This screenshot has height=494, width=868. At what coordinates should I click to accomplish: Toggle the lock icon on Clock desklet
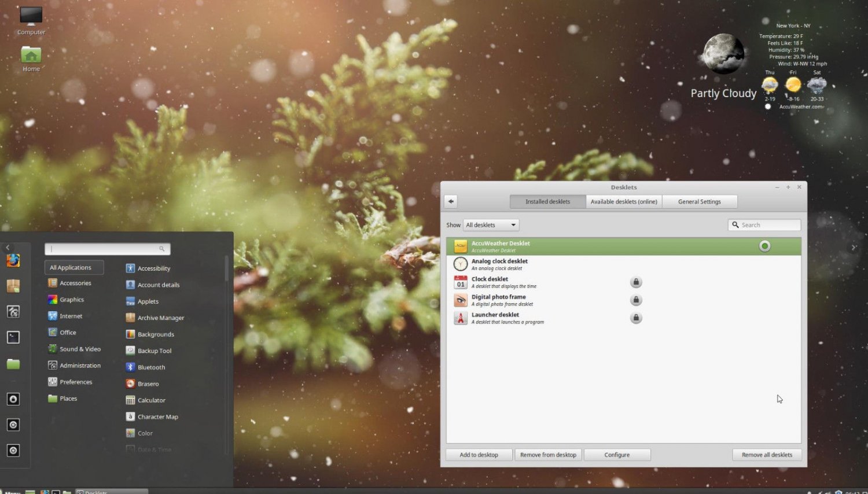[x=636, y=282]
